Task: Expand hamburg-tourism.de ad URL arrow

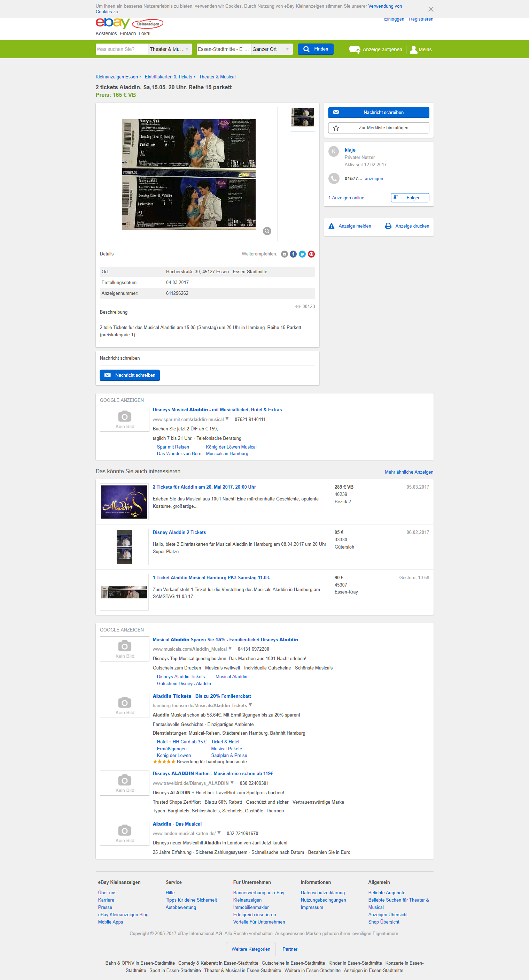Action: (250, 705)
